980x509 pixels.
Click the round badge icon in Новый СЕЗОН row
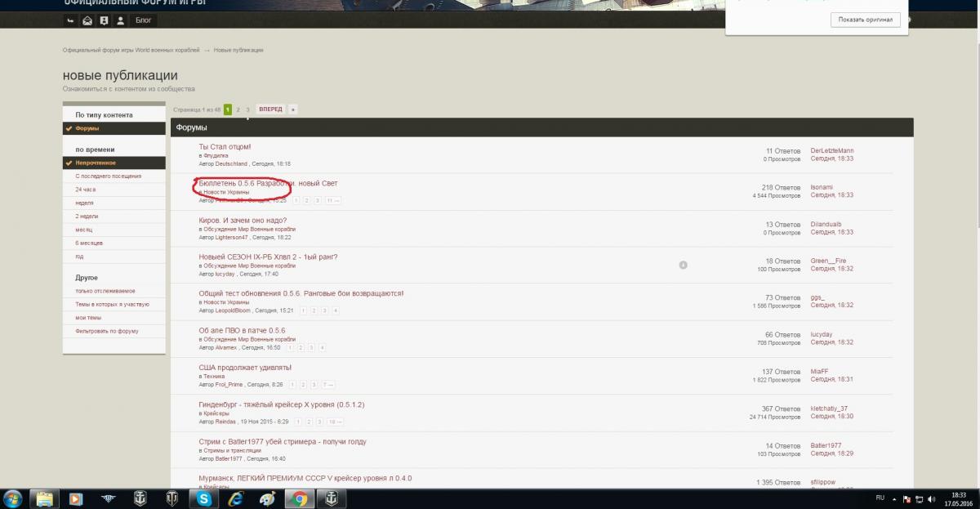[683, 265]
